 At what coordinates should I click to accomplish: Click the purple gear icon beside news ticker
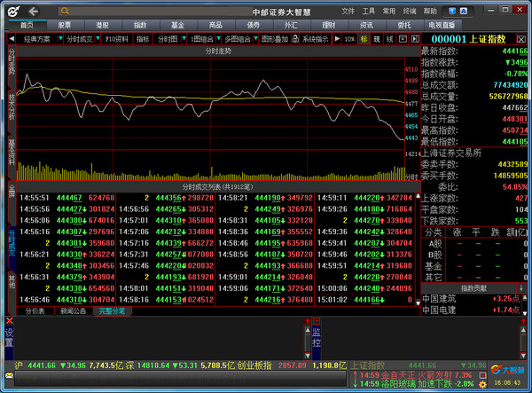pyautogui.click(x=482, y=384)
